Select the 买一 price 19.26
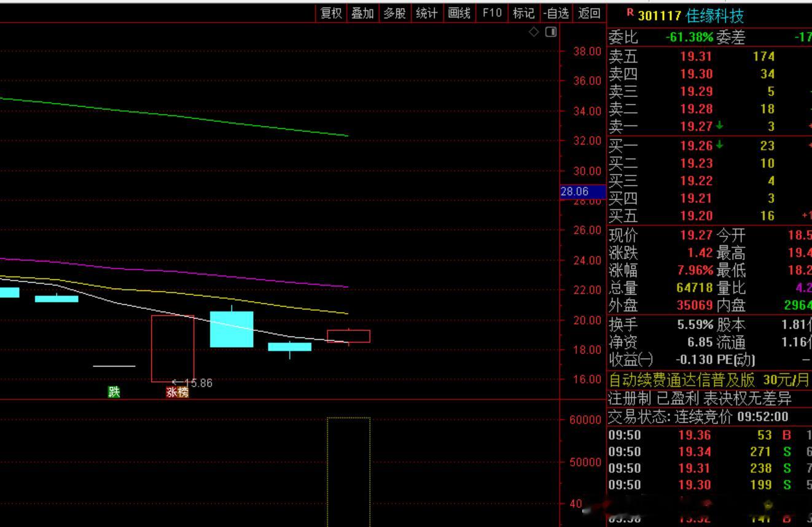The width and height of the screenshot is (812, 527). tap(696, 146)
